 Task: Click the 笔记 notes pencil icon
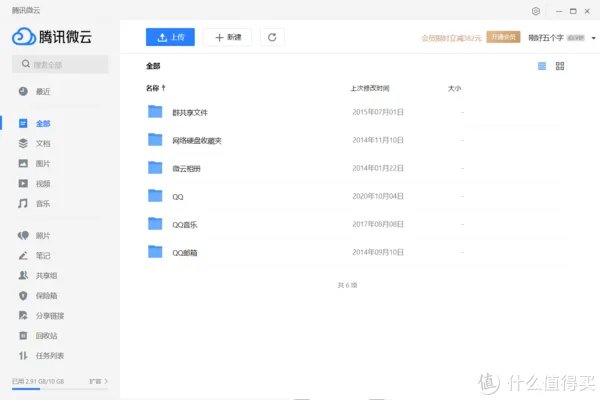pos(23,255)
